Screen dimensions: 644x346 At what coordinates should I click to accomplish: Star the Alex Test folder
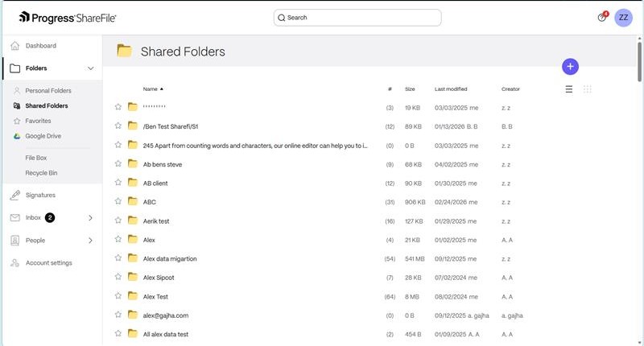tap(118, 295)
